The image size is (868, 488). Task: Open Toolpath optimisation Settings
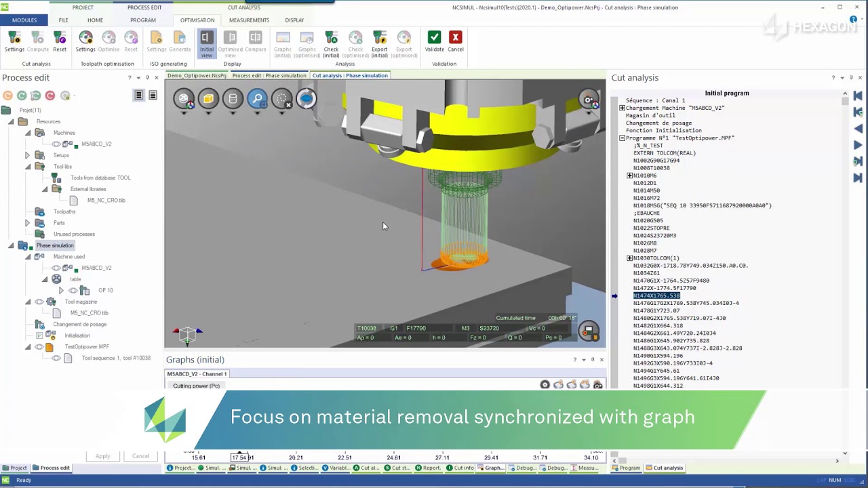coord(85,41)
